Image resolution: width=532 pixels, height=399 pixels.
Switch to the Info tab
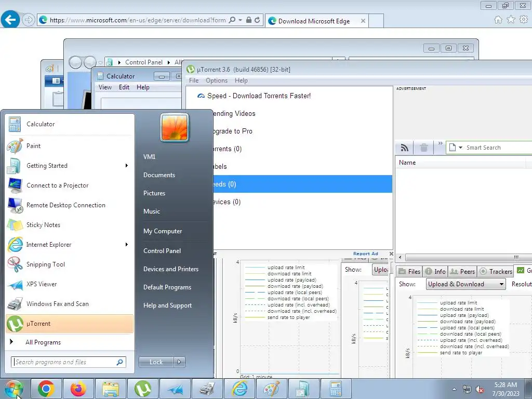click(435, 271)
